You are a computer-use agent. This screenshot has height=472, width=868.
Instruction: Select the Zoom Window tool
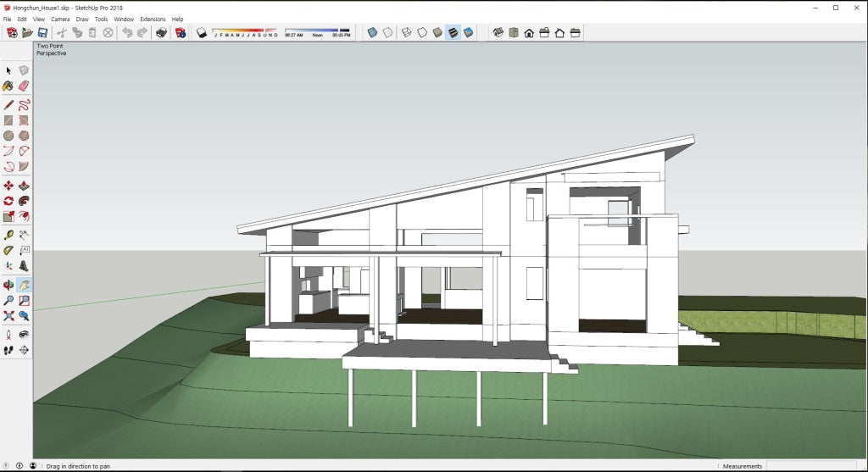[24, 301]
